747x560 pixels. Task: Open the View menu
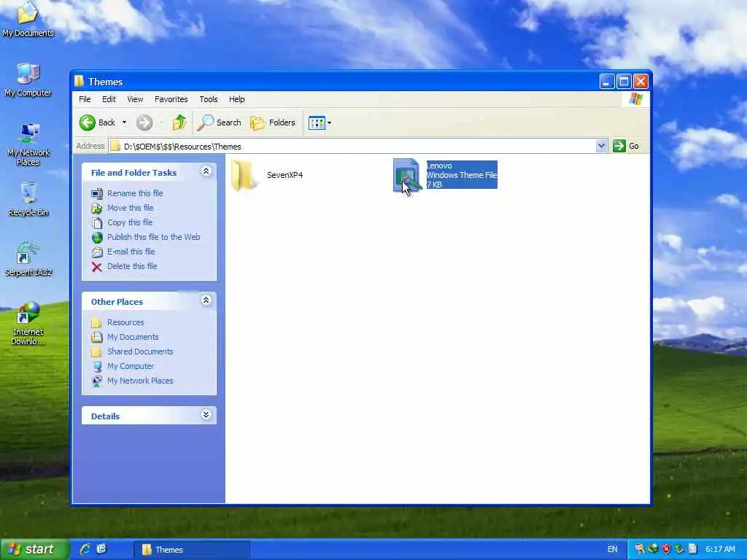pos(135,99)
